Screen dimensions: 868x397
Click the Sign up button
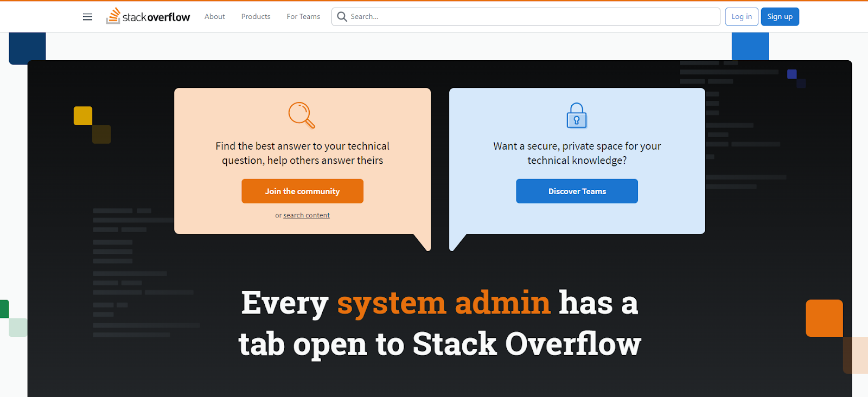tap(780, 17)
